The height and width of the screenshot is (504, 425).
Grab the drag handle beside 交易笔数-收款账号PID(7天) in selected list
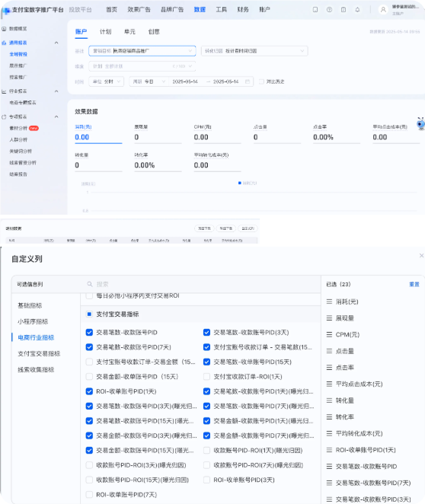pyautogui.click(x=329, y=483)
